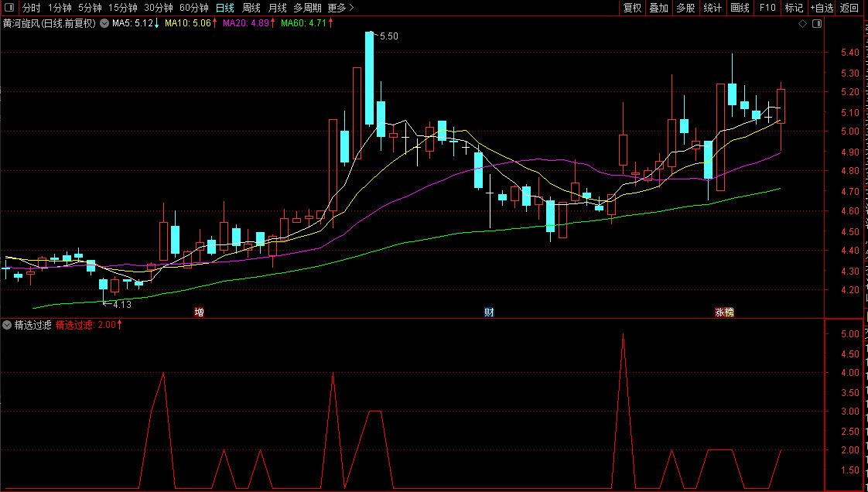This screenshot has height=492, width=868.
Task: Click the 增 event marker on chart
Action: (x=200, y=313)
